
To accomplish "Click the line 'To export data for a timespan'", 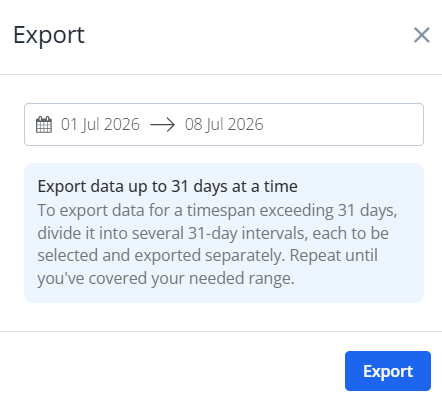I will (x=217, y=211).
